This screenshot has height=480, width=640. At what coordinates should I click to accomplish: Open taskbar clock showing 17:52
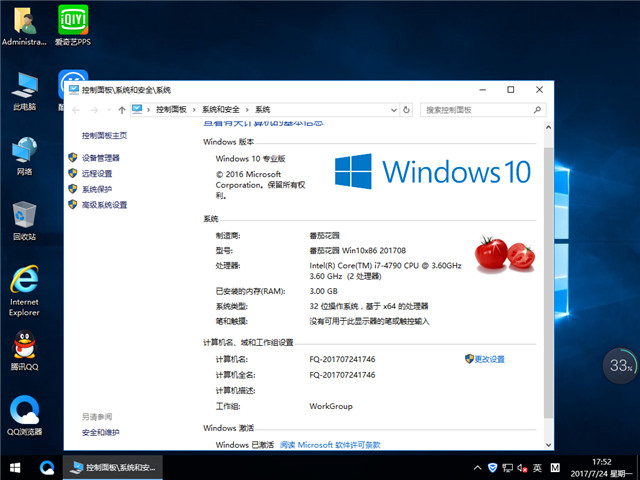602,468
